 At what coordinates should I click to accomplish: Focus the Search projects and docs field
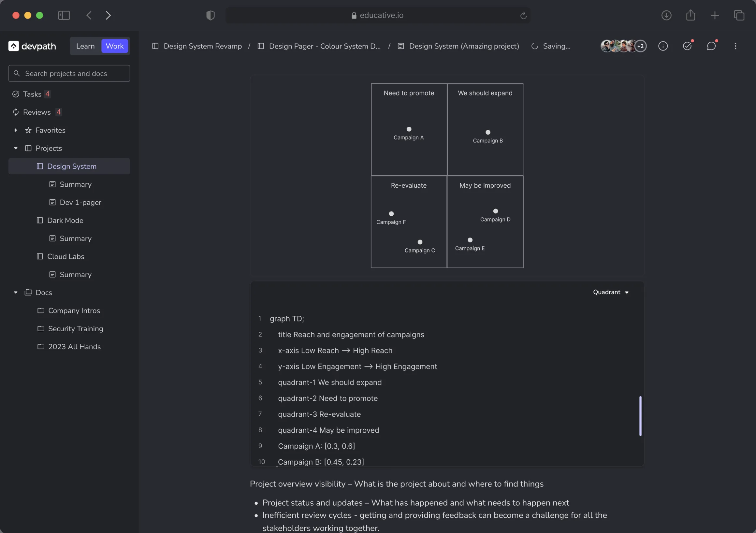[69, 73]
